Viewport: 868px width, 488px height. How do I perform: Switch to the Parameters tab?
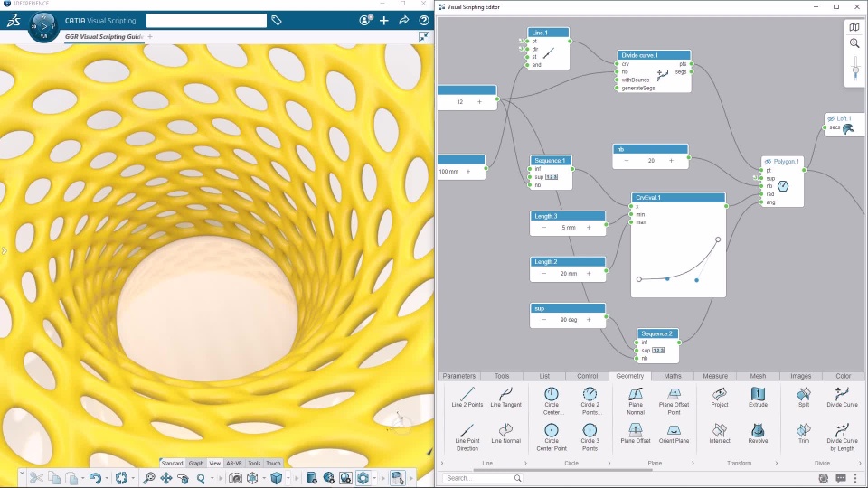(459, 376)
